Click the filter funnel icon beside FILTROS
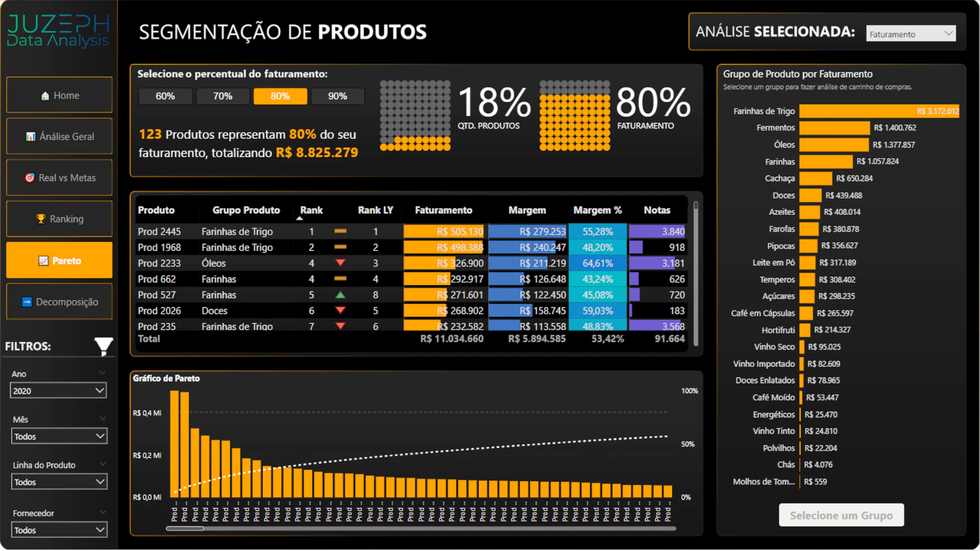Image resolution: width=980 pixels, height=551 pixels. coord(104,347)
